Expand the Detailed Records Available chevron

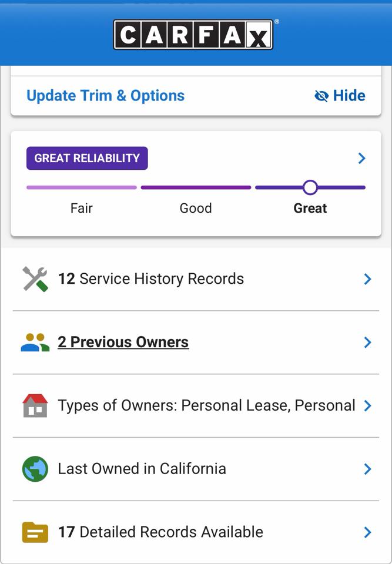tap(367, 532)
